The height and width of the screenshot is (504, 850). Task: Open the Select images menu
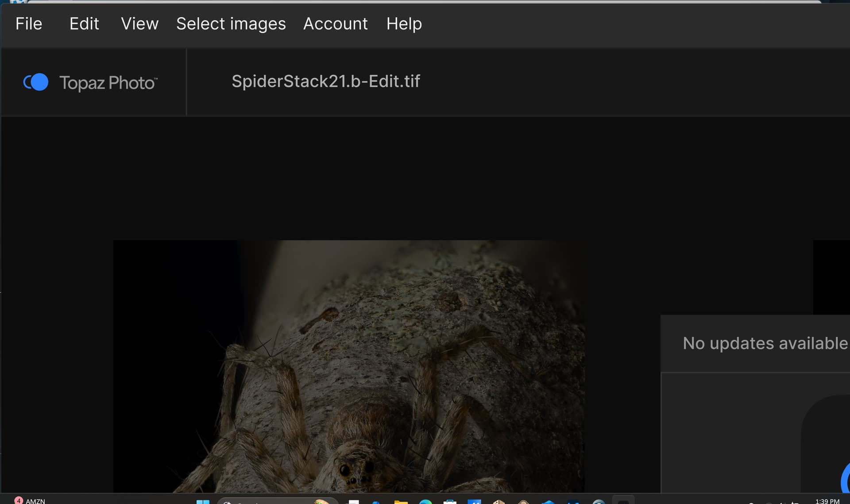coord(231,24)
